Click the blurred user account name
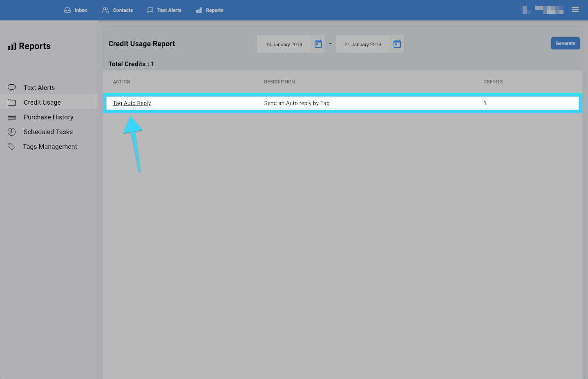588x379 pixels. tap(543, 10)
